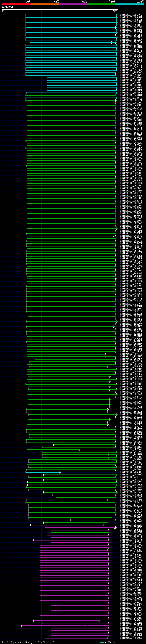Select label UniRef100_Q16M56

click(131, 138)
